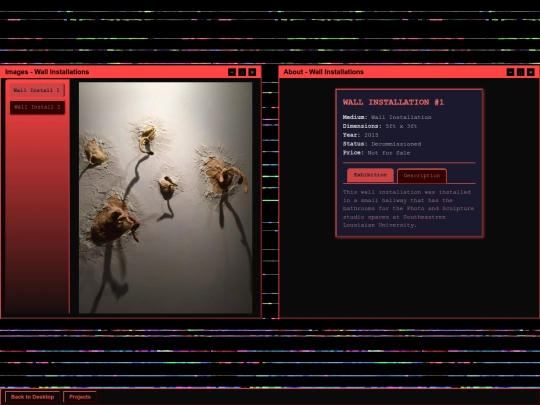Image resolution: width=540 pixels, height=405 pixels.
Task: Close the About - Wall Installations window
Action: 531,72
